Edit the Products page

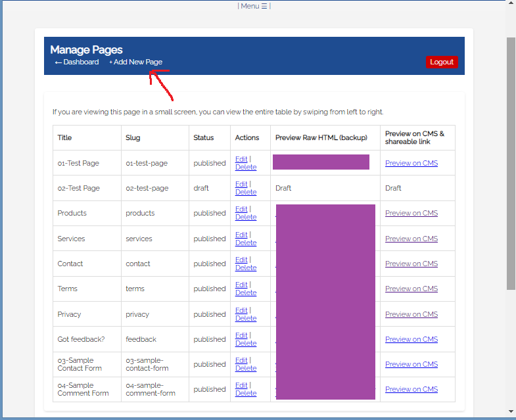click(241, 209)
